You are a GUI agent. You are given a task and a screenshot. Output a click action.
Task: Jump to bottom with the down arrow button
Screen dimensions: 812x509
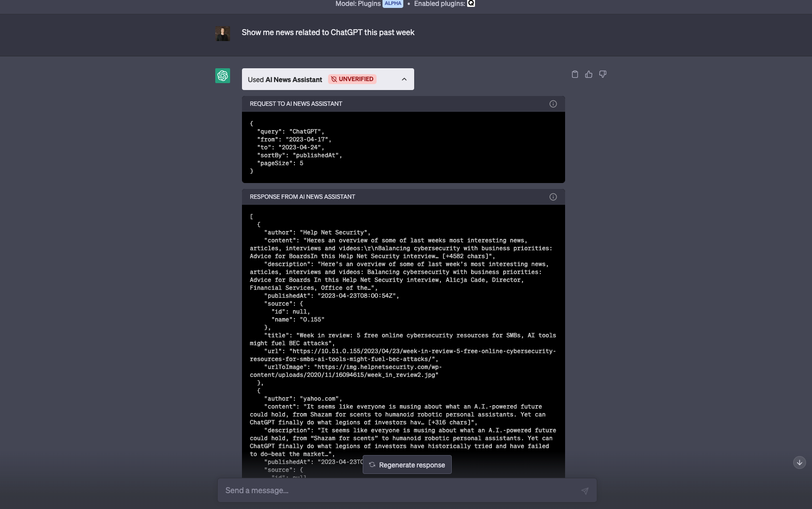point(799,463)
